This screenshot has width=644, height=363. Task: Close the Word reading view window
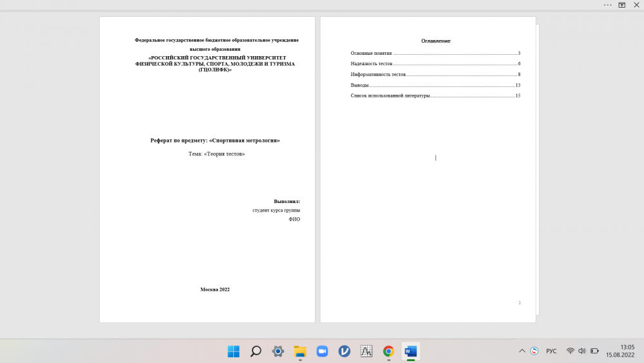[636, 5]
